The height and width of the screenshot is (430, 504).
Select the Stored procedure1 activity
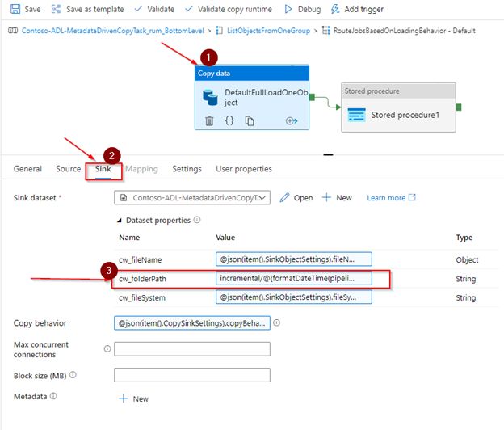[x=399, y=115]
